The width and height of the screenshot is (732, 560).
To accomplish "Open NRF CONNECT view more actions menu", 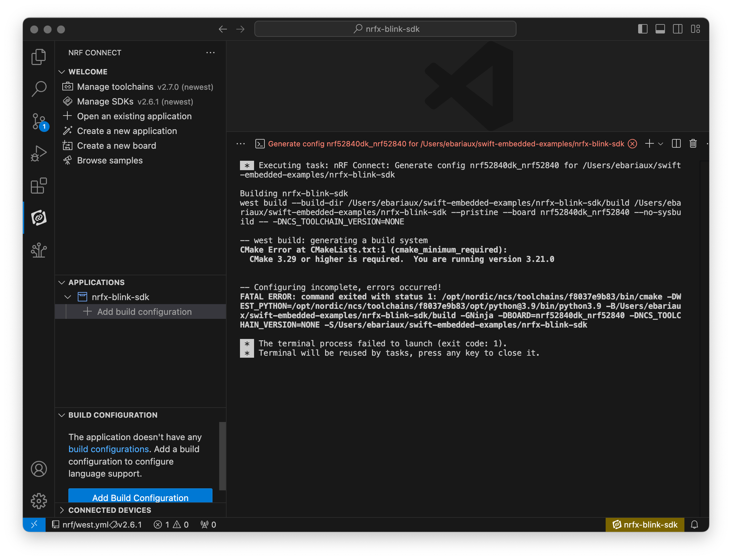I will click(210, 53).
